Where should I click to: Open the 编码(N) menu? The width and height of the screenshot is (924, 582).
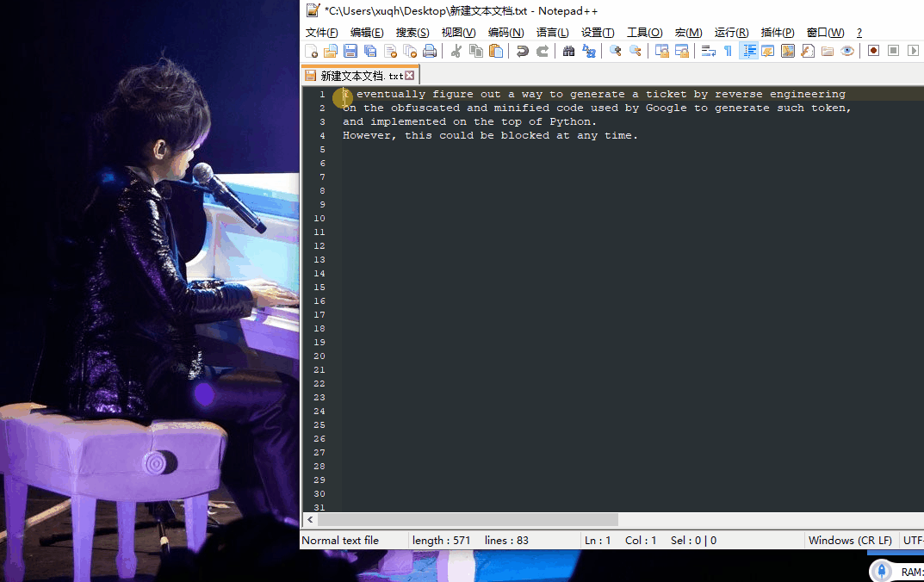pyautogui.click(x=505, y=33)
